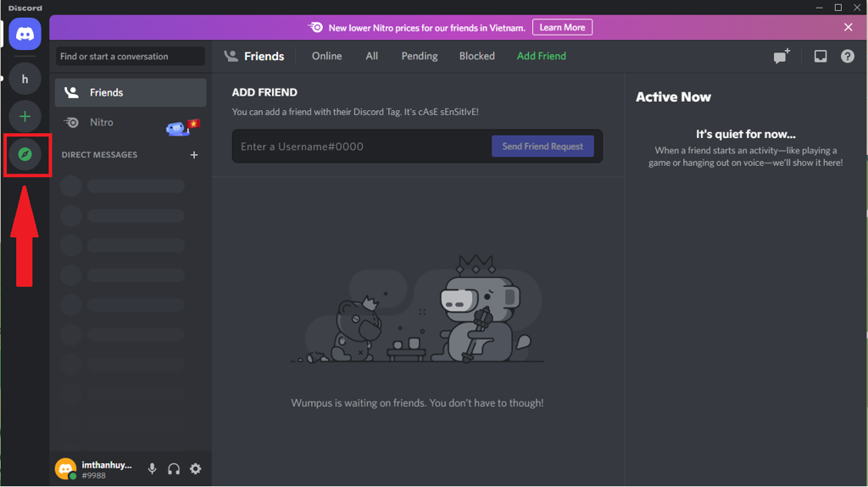868x487 pixels.
Task: Mute the microphone
Action: pyautogui.click(x=153, y=468)
